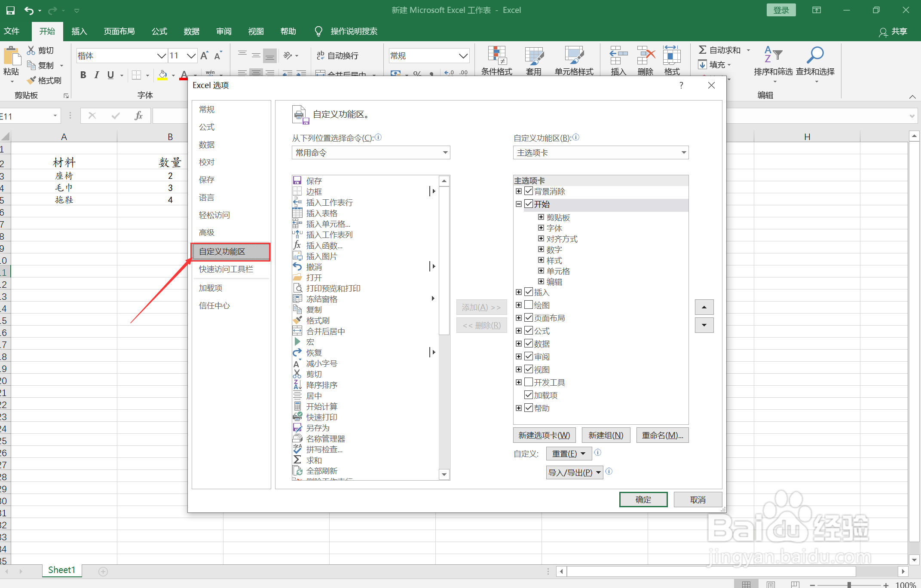Click Decrease Font Size icon
921x588 pixels.
pos(218,55)
